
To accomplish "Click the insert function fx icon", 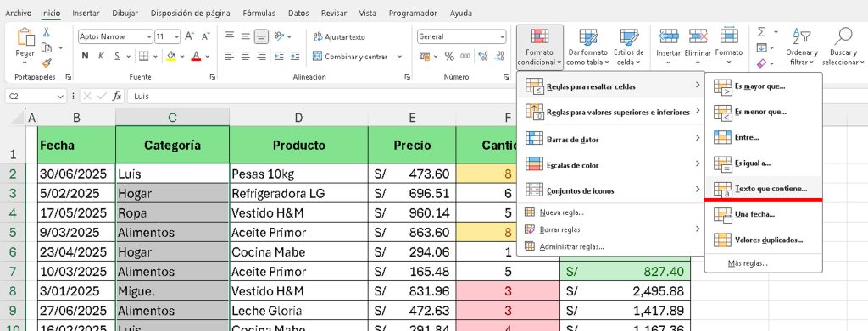I will click(x=117, y=97).
